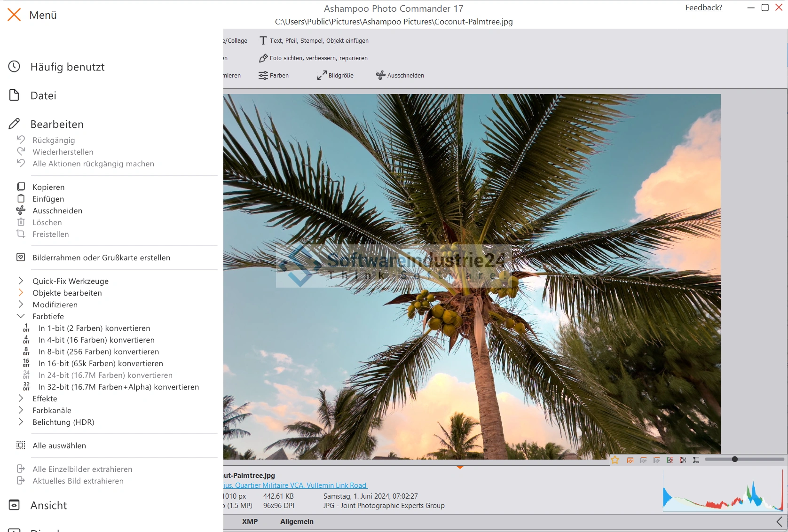Expand the Belichtung (HDR) submenu
The image size is (788, 532).
pyautogui.click(x=21, y=422)
